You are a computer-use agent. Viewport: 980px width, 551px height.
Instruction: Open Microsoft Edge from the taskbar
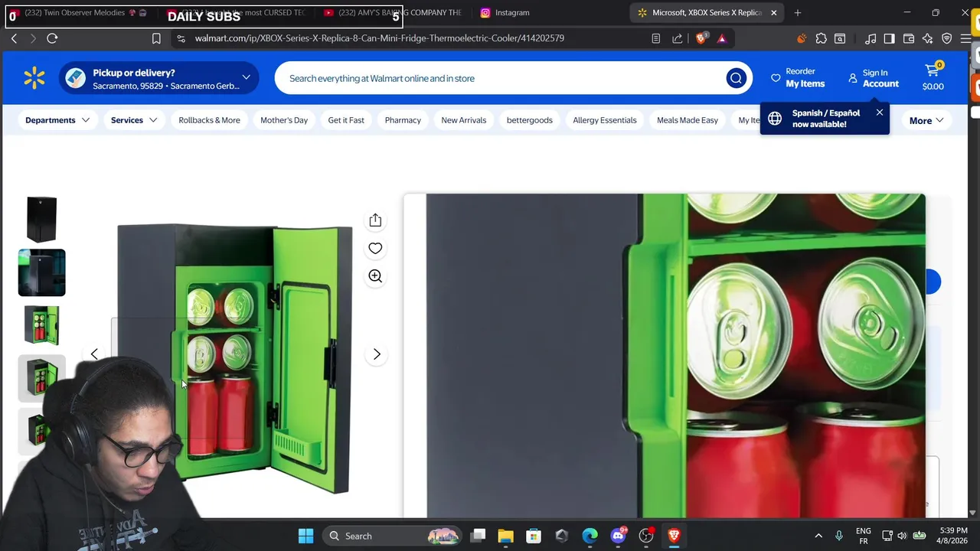tap(590, 536)
